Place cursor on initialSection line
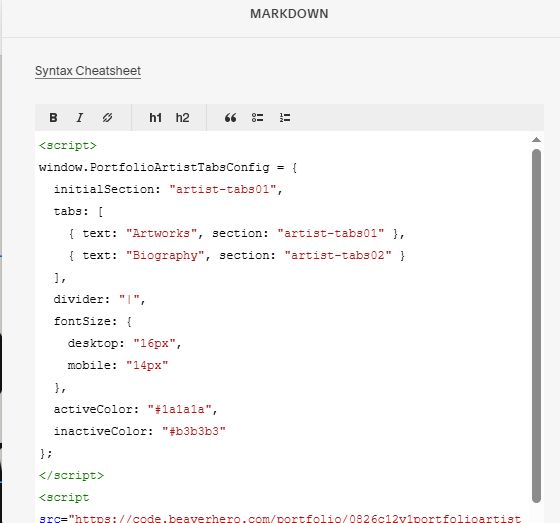Screen dimensions: 560x523 pos(168,189)
